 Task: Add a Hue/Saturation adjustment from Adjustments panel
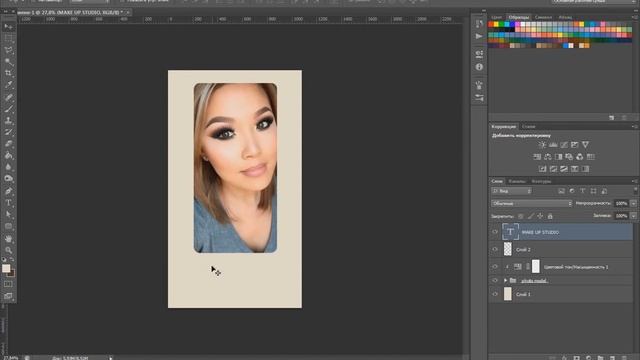537,157
